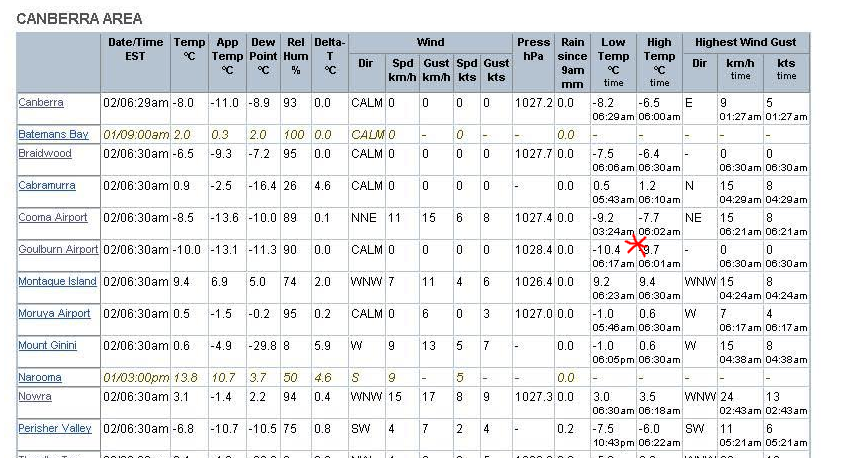Open the Mount Ginini link
This screenshot has width=842, height=458.
coord(47,345)
